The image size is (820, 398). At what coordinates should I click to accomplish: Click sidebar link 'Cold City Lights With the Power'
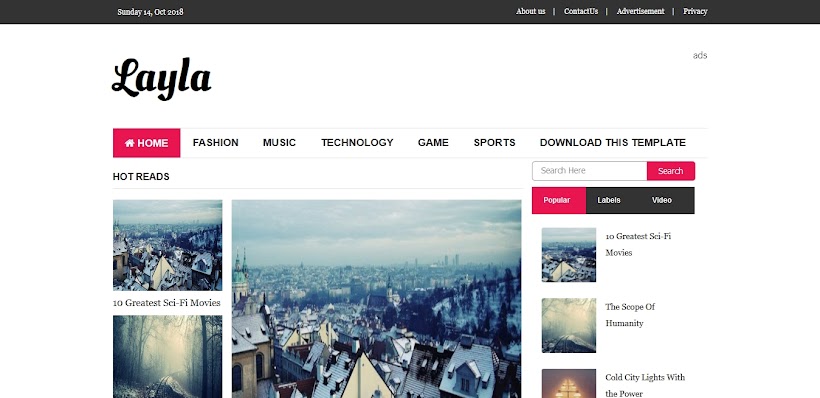pyautogui.click(x=645, y=385)
